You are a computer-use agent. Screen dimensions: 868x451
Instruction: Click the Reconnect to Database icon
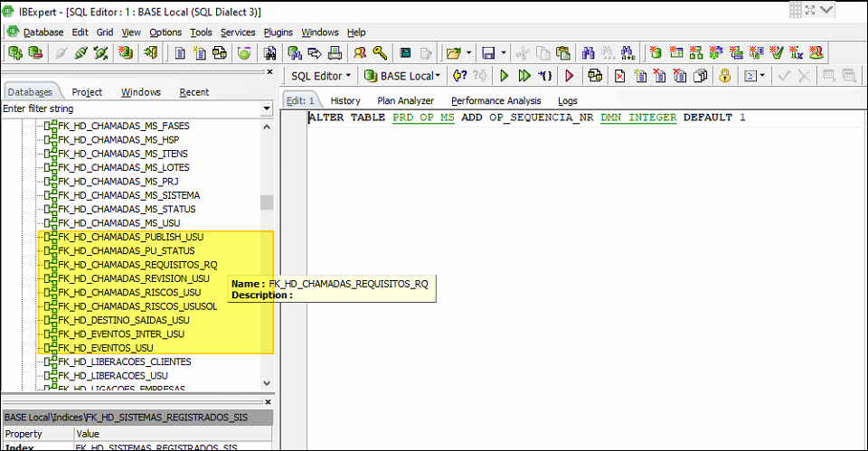(100, 53)
